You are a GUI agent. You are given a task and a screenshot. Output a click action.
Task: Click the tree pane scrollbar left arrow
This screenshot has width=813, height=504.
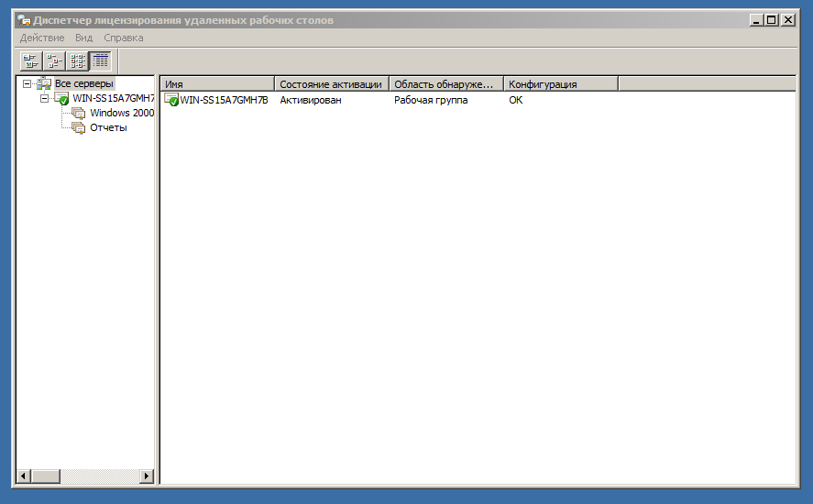point(23,476)
